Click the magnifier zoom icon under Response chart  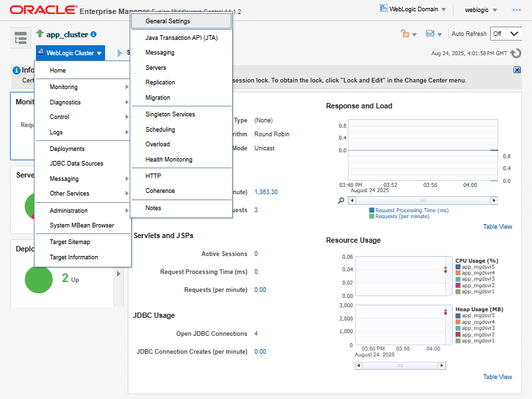point(341,201)
